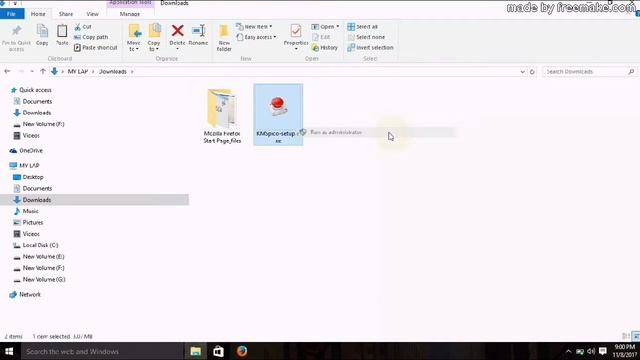The width and height of the screenshot is (640, 360).
Task: Choose Run as administrator menu item
Action: (377, 132)
